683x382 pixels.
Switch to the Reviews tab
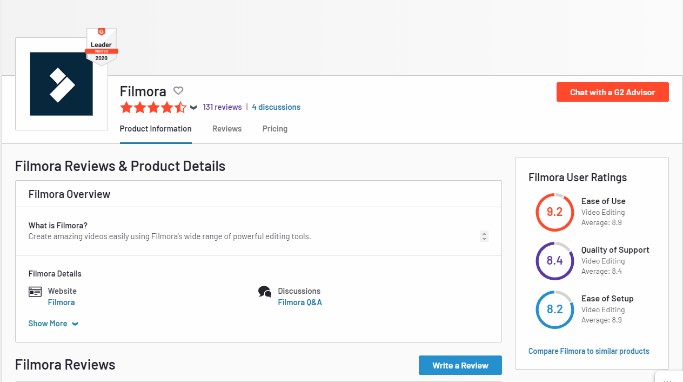click(x=227, y=129)
